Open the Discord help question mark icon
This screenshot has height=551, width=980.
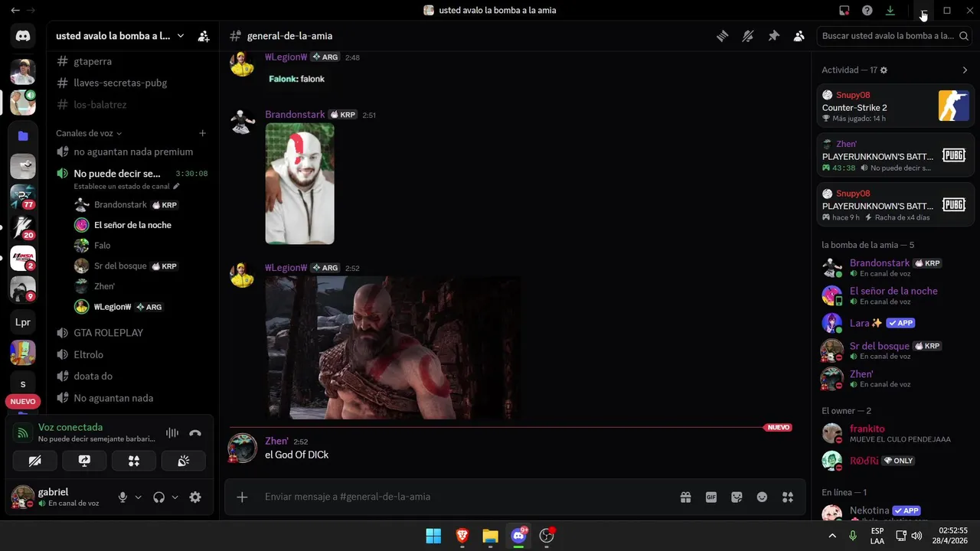[867, 11]
